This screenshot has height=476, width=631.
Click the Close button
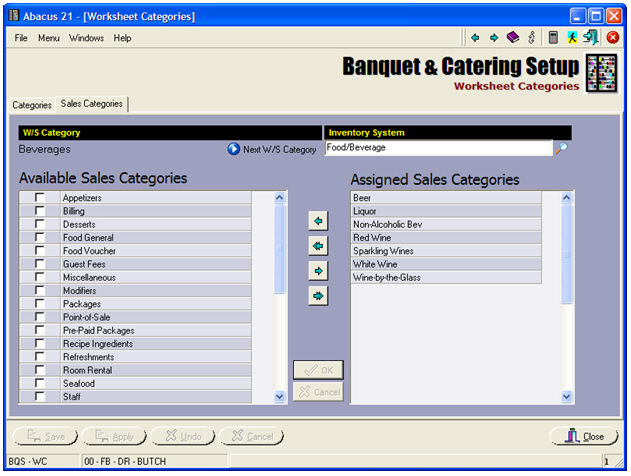[x=584, y=436]
